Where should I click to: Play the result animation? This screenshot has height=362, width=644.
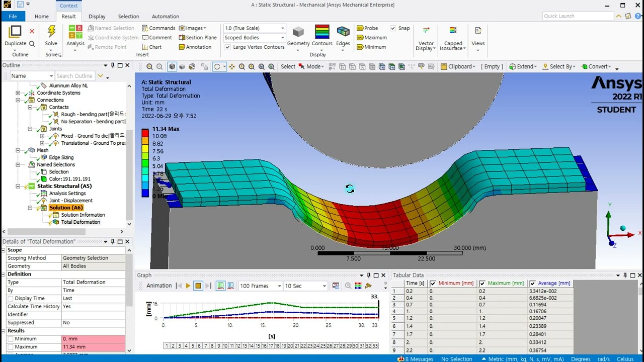(x=188, y=286)
